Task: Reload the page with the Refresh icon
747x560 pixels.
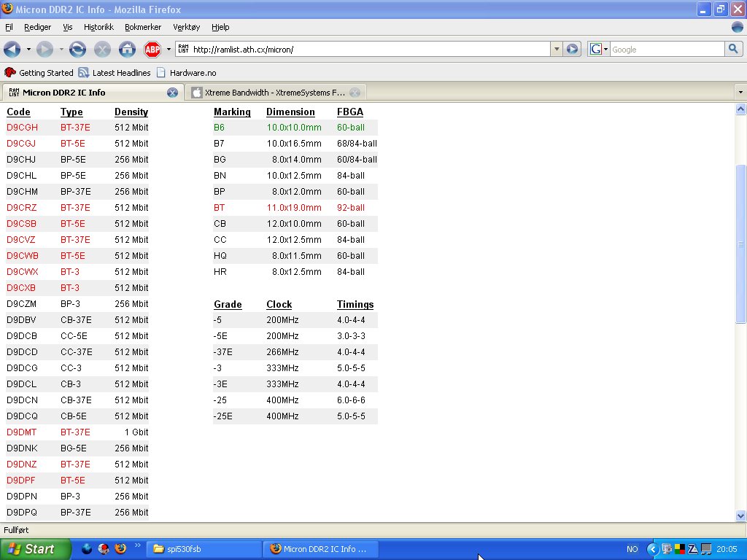Action: click(x=77, y=49)
